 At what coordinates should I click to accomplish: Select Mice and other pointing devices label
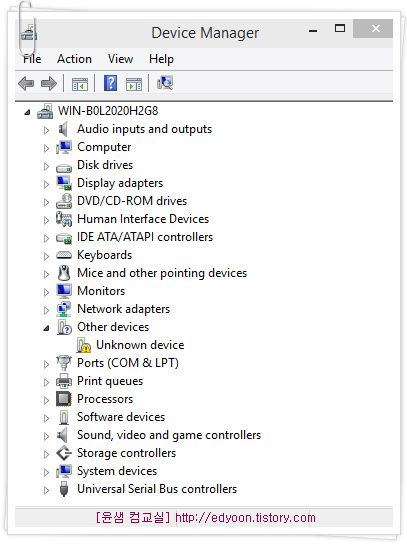162,273
